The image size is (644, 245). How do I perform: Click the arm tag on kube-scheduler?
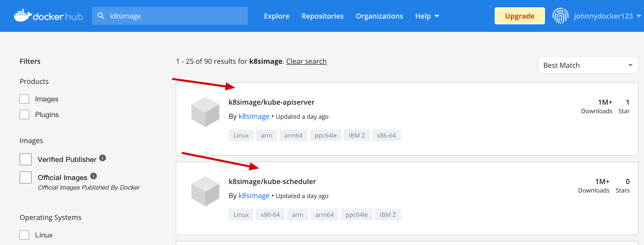coord(297,215)
